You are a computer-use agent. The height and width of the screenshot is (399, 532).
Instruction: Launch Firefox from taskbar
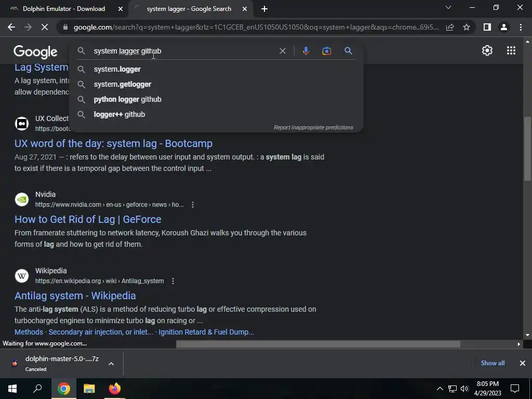pos(115,389)
